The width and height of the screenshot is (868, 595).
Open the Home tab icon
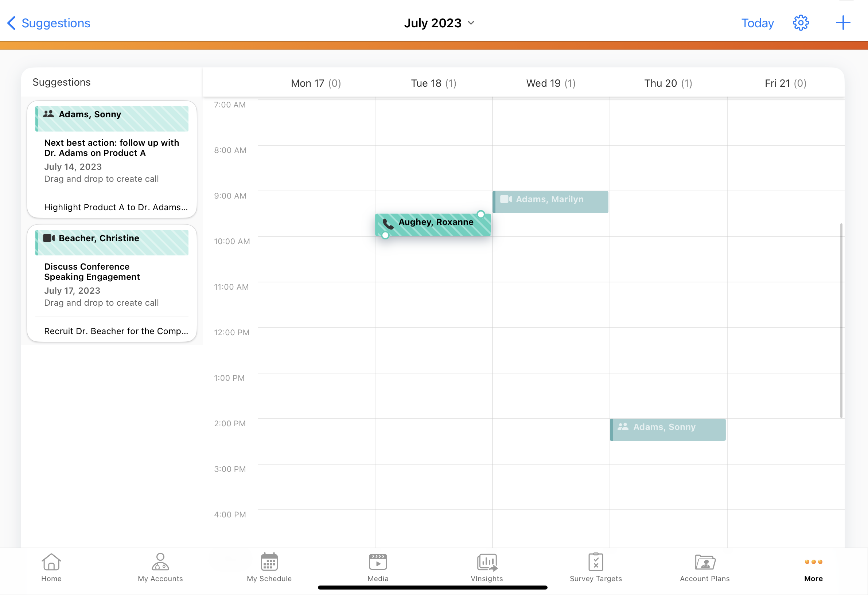coord(51,562)
